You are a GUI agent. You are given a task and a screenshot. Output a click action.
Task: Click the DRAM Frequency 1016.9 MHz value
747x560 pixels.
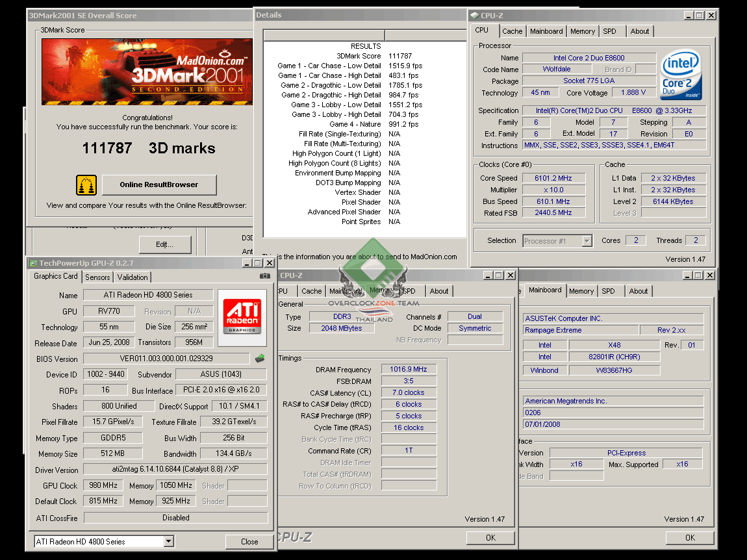click(409, 370)
